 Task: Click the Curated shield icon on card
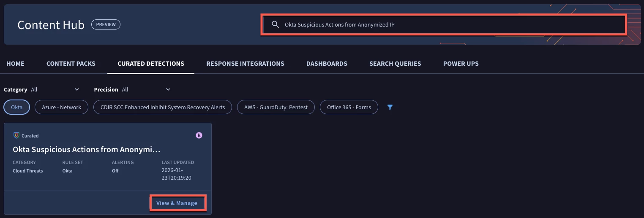click(x=16, y=135)
